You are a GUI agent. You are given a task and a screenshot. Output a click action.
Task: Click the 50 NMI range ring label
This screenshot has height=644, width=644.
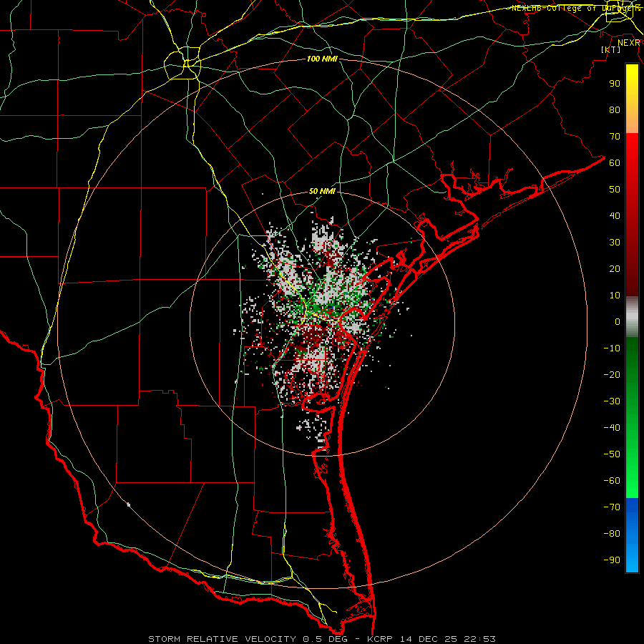(322, 191)
